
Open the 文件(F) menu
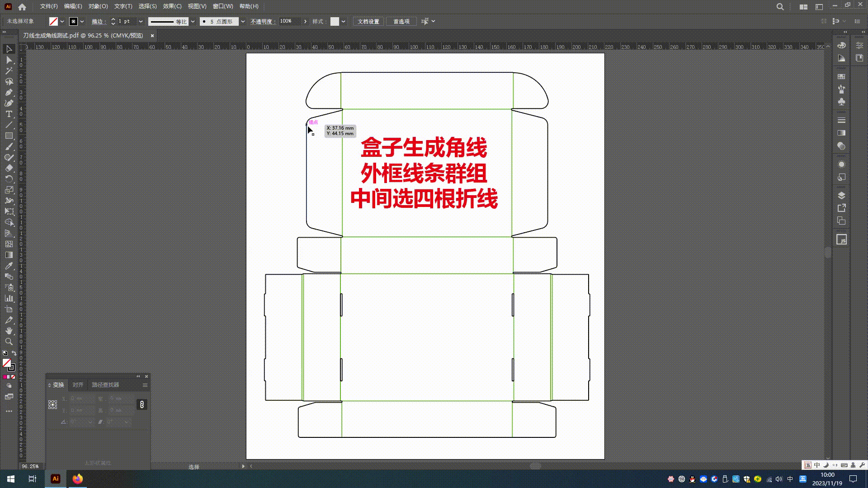49,6
